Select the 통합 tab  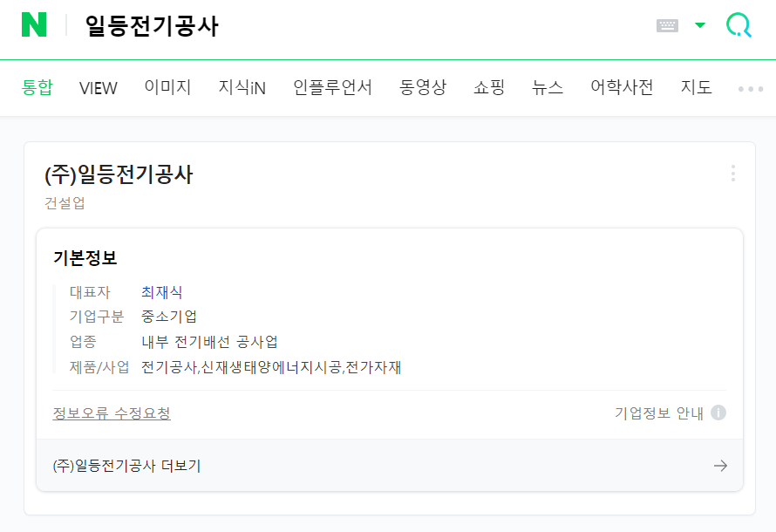click(x=37, y=87)
